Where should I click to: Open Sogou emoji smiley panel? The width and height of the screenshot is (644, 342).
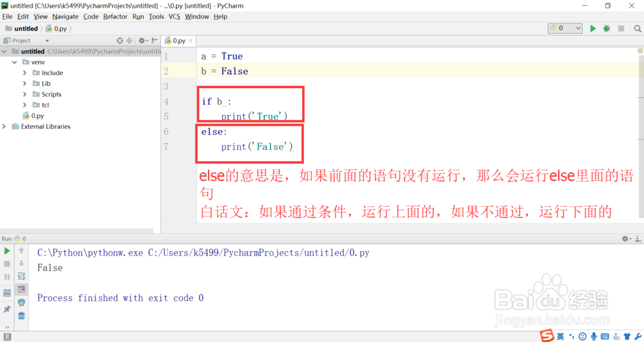tap(582, 337)
